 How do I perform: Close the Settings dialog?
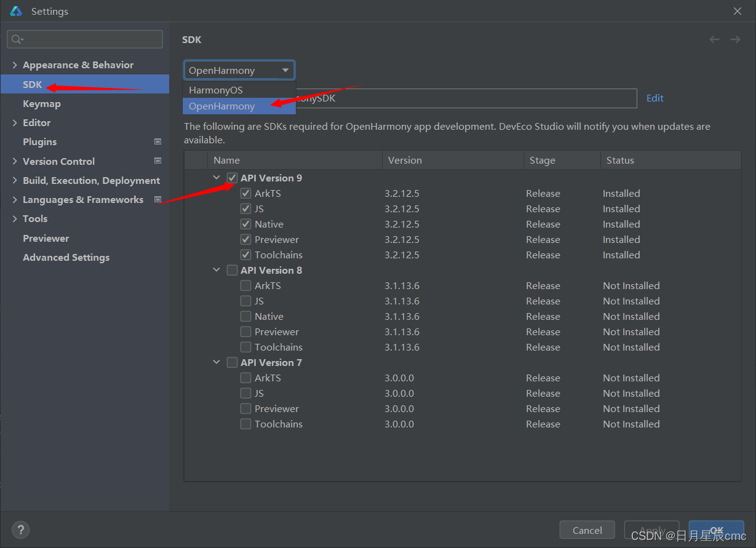(x=738, y=11)
